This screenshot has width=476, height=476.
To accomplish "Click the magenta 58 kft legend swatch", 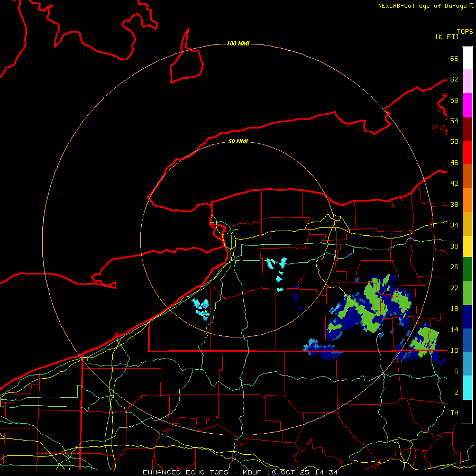I will click(x=467, y=105).
